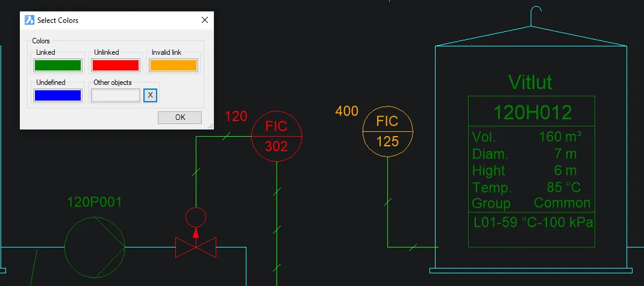Close the Select Colors dialog
This screenshot has width=644, height=286.
[205, 20]
